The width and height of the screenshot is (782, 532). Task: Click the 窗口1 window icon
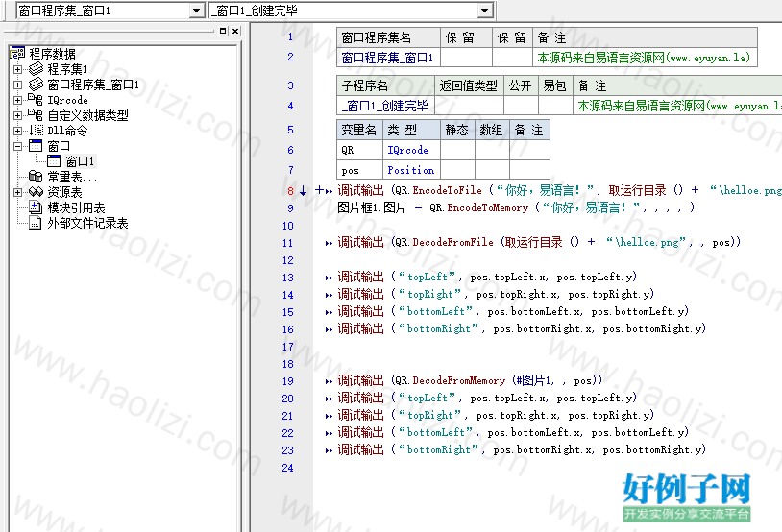point(54,161)
